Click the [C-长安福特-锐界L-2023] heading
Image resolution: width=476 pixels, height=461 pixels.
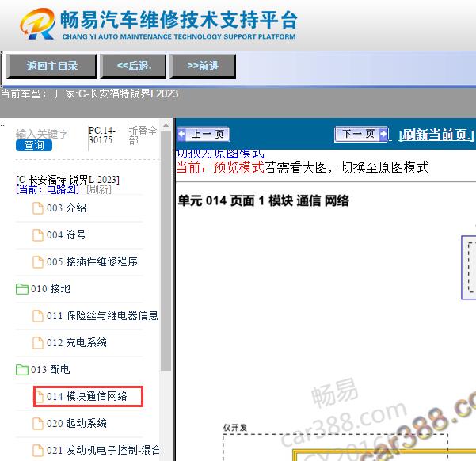67,180
